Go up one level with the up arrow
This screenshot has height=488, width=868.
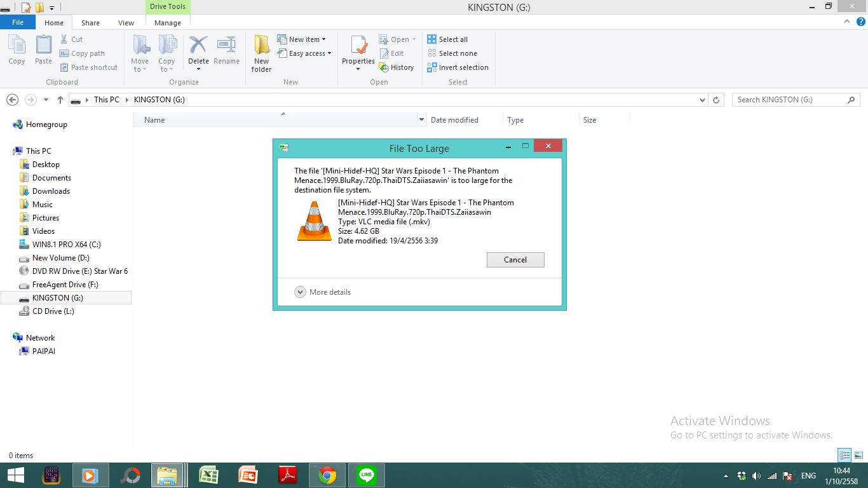[60, 100]
